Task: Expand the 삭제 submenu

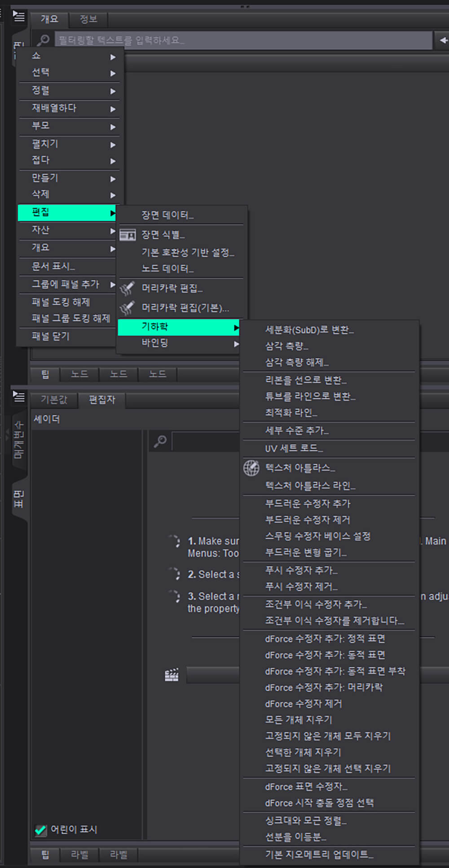Action: point(70,195)
